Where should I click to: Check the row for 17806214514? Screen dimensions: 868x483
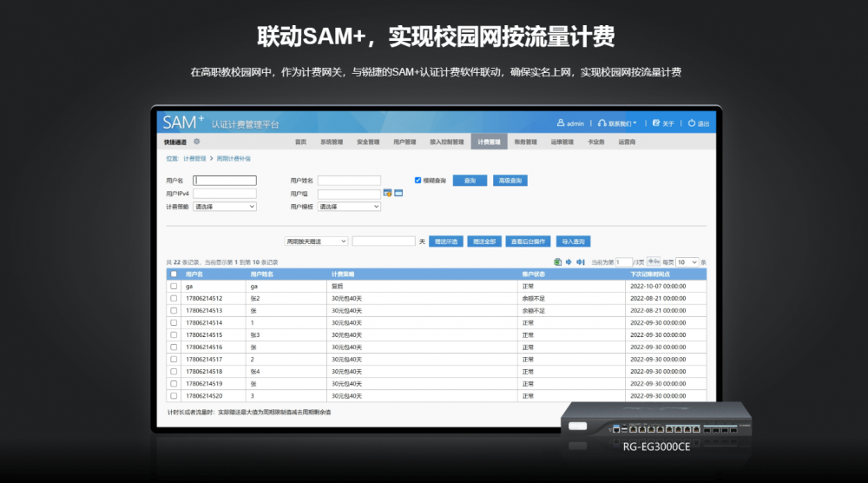tap(174, 323)
